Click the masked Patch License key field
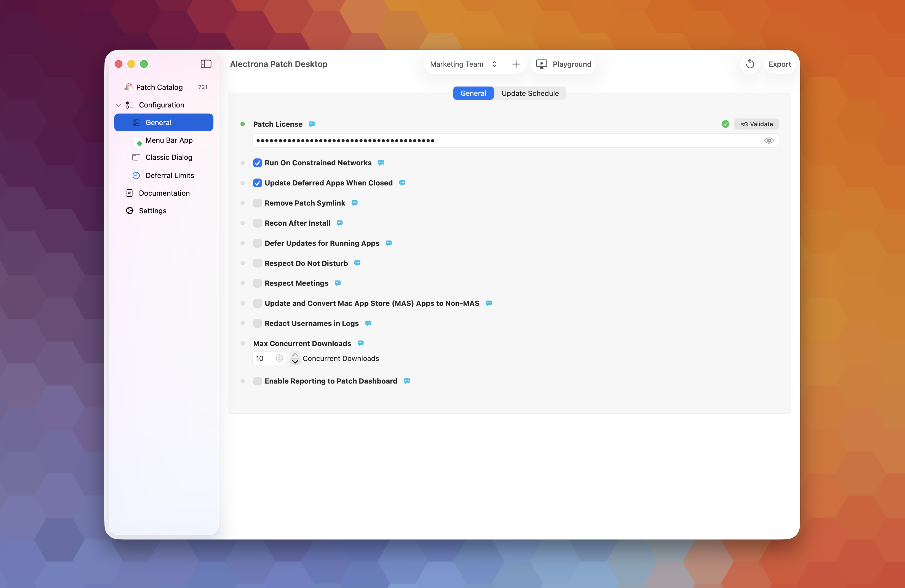This screenshot has width=905, height=588. click(x=515, y=141)
